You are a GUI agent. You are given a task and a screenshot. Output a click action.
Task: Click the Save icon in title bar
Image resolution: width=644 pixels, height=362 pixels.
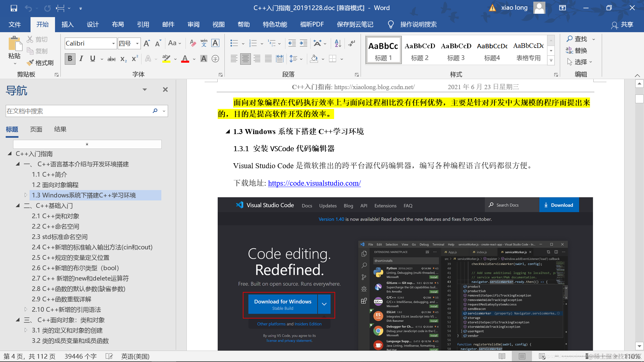coord(14,8)
